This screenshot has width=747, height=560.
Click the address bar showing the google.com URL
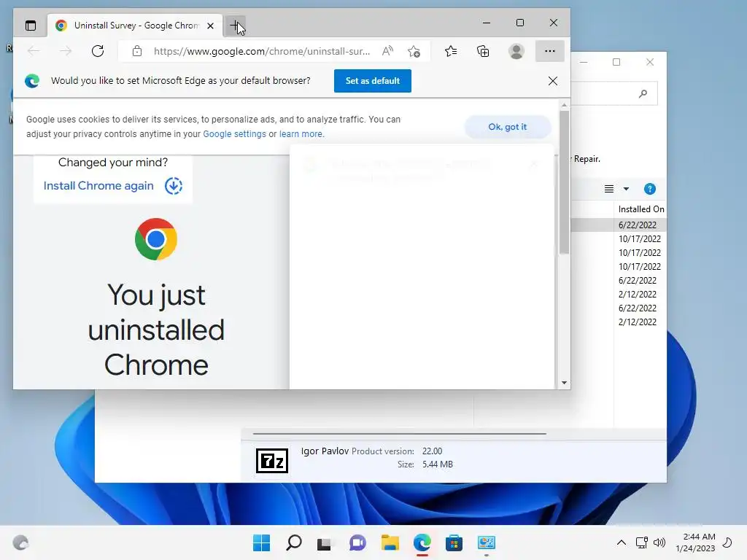[x=262, y=51]
